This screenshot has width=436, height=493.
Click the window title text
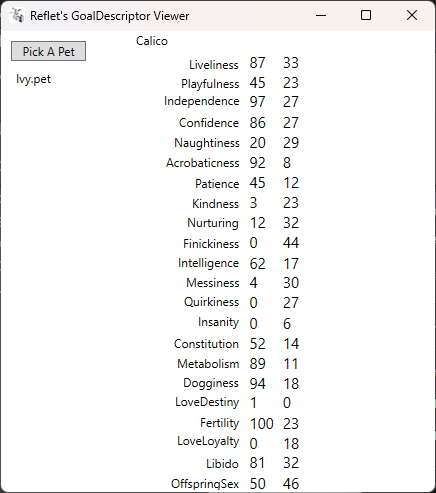(110, 16)
